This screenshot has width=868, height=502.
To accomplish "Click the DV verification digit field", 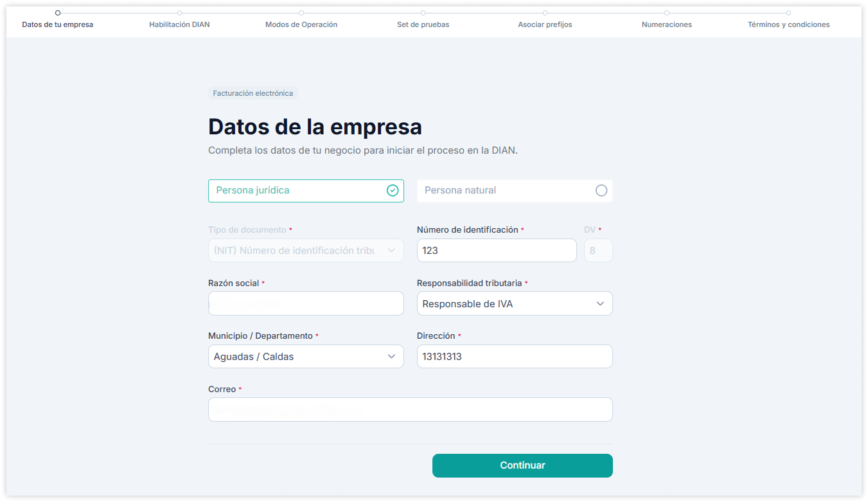I will pos(598,251).
